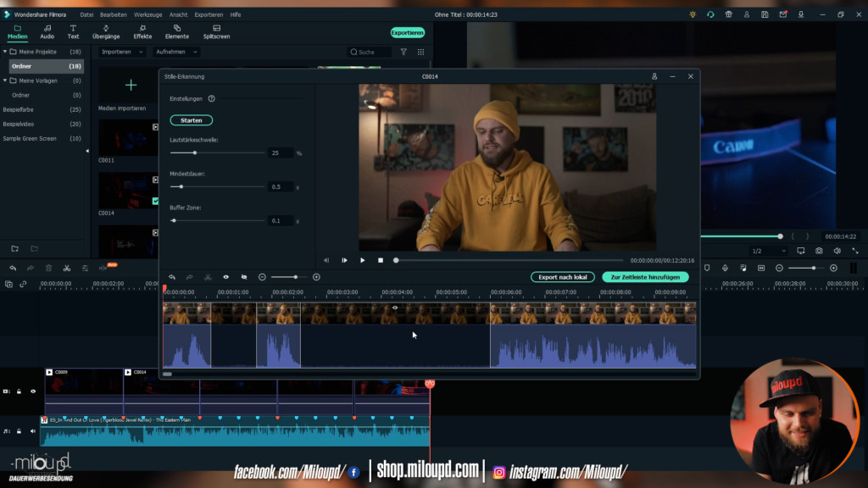This screenshot has height=488, width=868.
Task: Click the Buffer Zone value field
Action: click(280, 221)
